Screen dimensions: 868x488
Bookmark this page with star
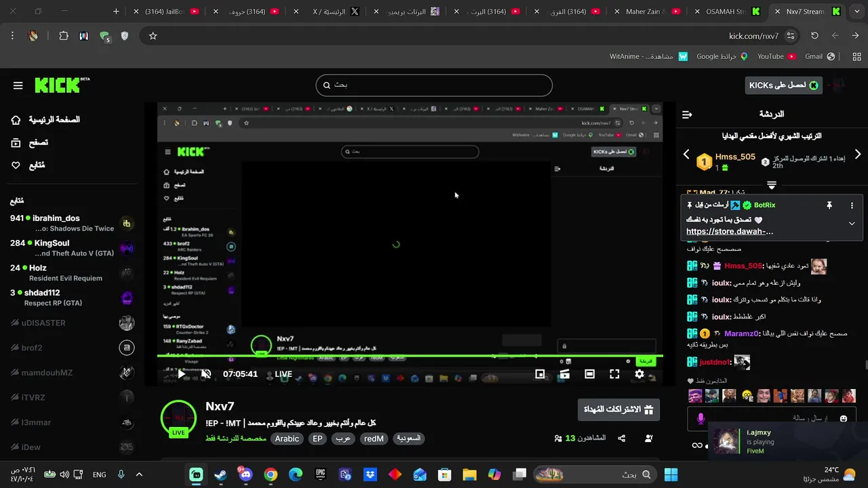click(153, 36)
